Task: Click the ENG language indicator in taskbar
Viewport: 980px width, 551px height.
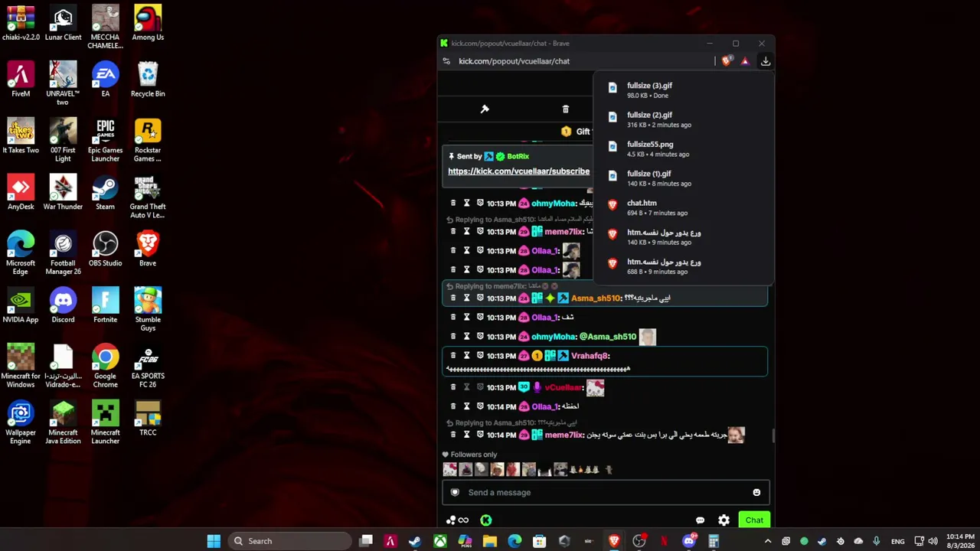Action: point(898,541)
